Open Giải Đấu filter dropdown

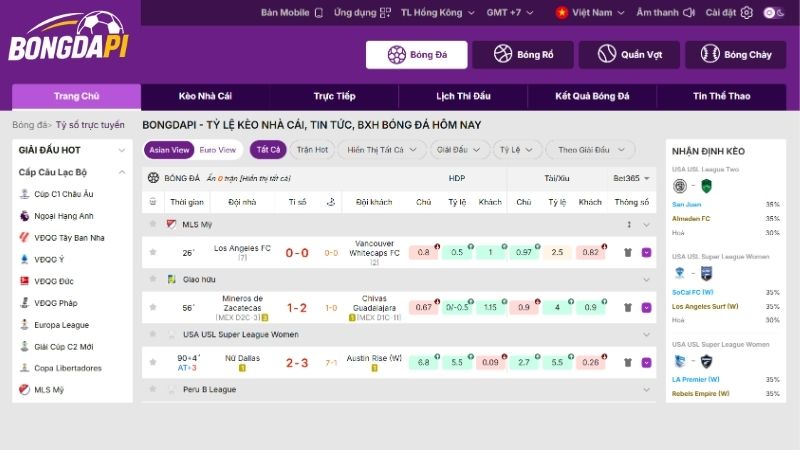coord(458,150)
